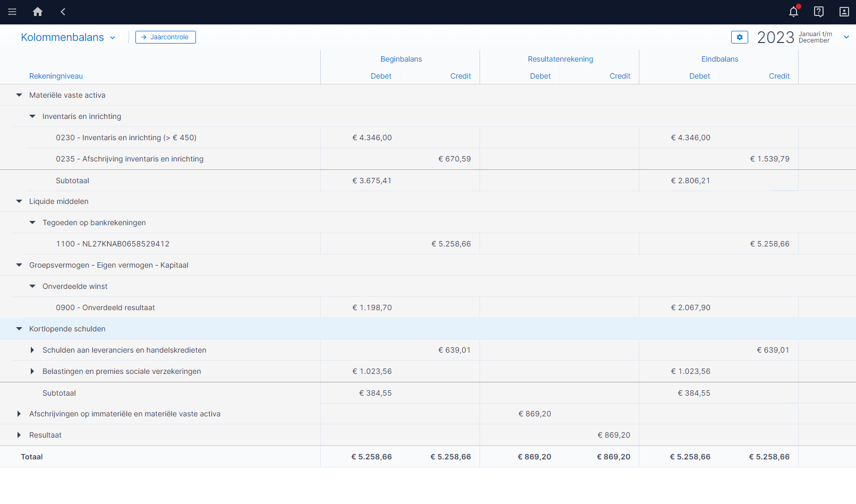Open account 1100 - NL27KNAB0658529412
Image resolution: width=856 pixels, height=504 pixels.
pyautogui.click(x=113, y=244)
